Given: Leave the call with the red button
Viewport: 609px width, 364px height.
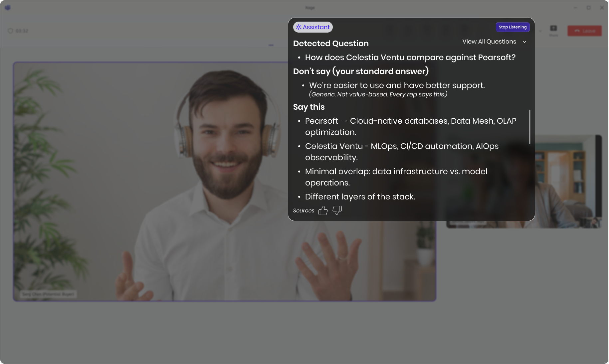Looking at the screenshot, I should 584,31.
